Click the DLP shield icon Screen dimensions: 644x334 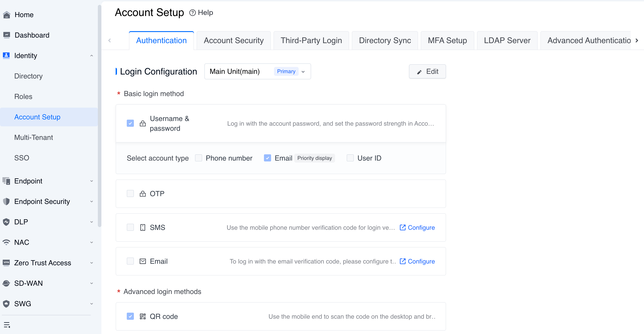tap(6, 222)
